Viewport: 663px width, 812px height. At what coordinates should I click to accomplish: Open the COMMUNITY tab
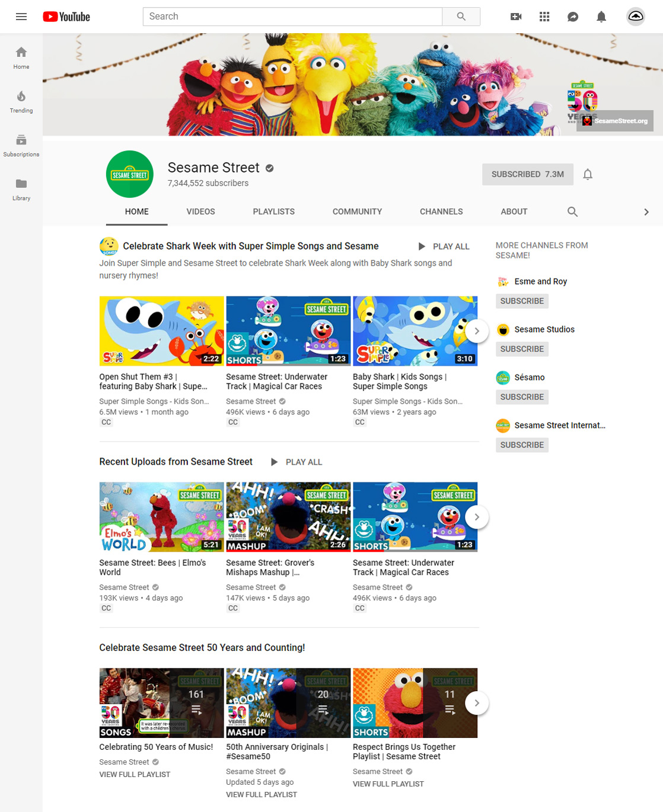tap(358, 212)
